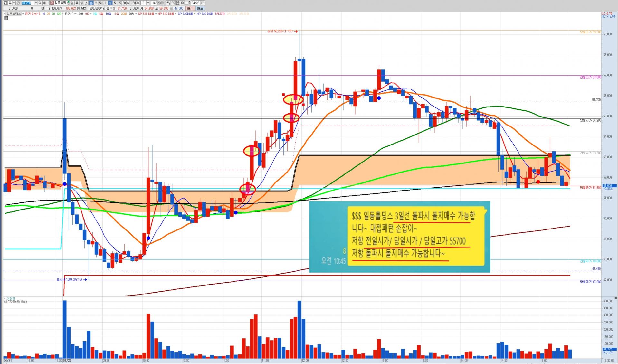Expand the stock code dropdown arrow
This screenshot has height=364, width=618.
(x=36, y=3)
